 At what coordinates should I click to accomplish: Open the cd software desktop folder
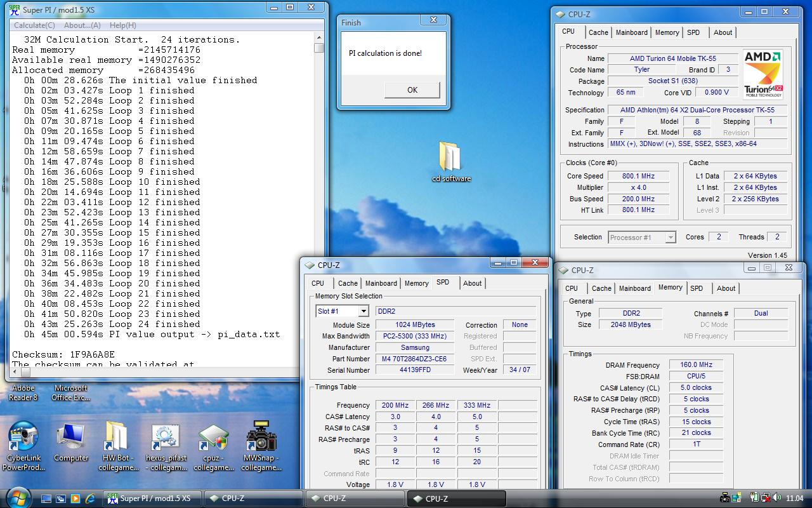[x=451, y=162]
